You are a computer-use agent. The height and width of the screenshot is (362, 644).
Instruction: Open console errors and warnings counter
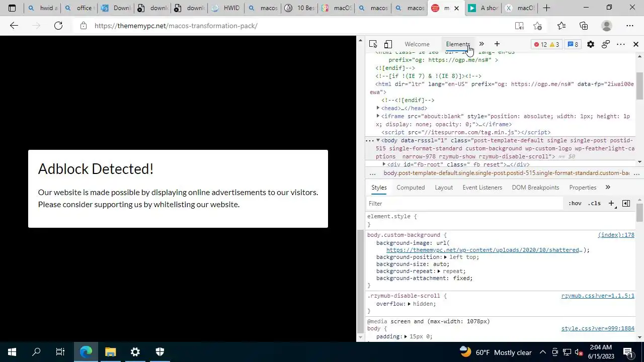coord(546,44)
